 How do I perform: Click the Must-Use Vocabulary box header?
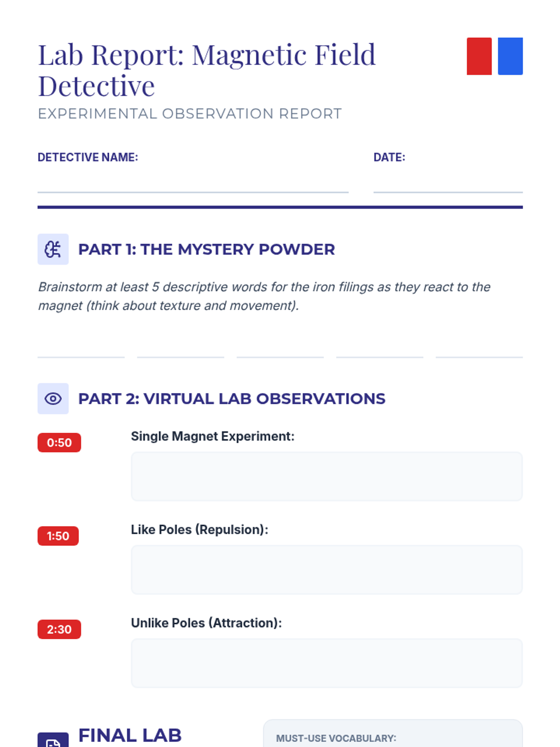[336, 738]
